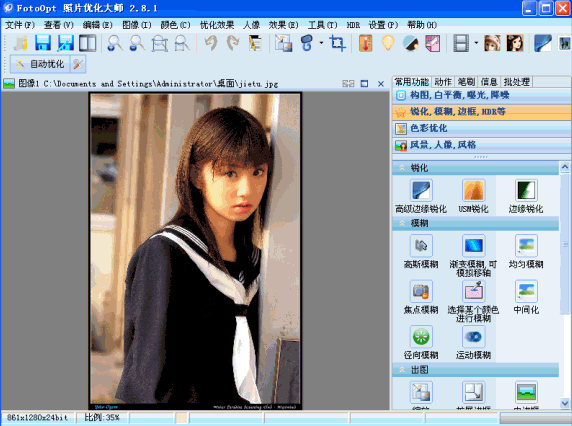Click the thermometer color temperature icon

[366, 43]
